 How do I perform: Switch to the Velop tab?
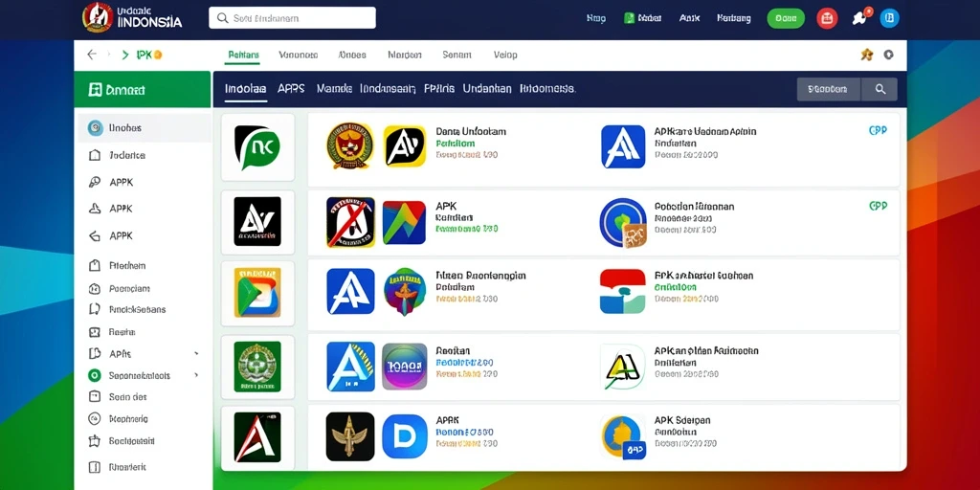pyautogui.click(x=505, y=55)
